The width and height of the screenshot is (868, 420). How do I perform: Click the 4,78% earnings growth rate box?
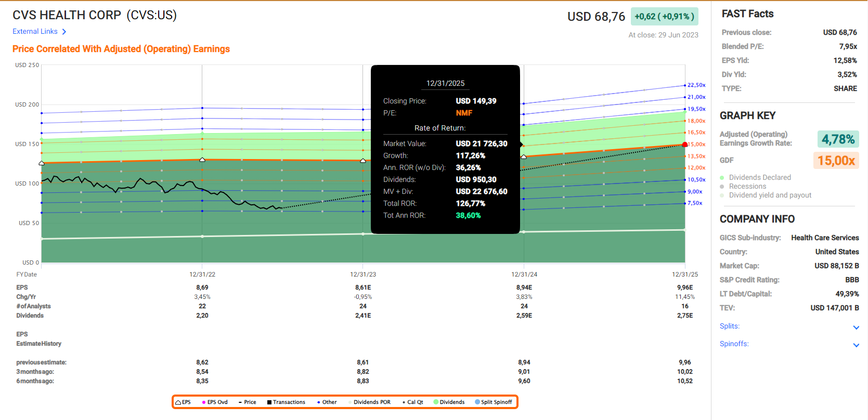[838, 139]
